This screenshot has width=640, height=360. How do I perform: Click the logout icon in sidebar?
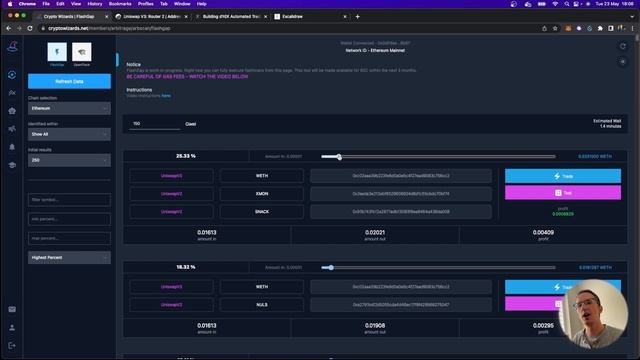(12, 345)
